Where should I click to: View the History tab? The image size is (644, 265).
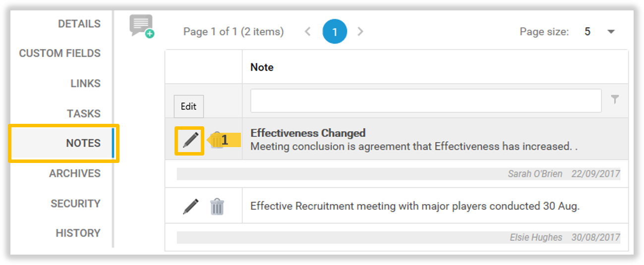78,233
